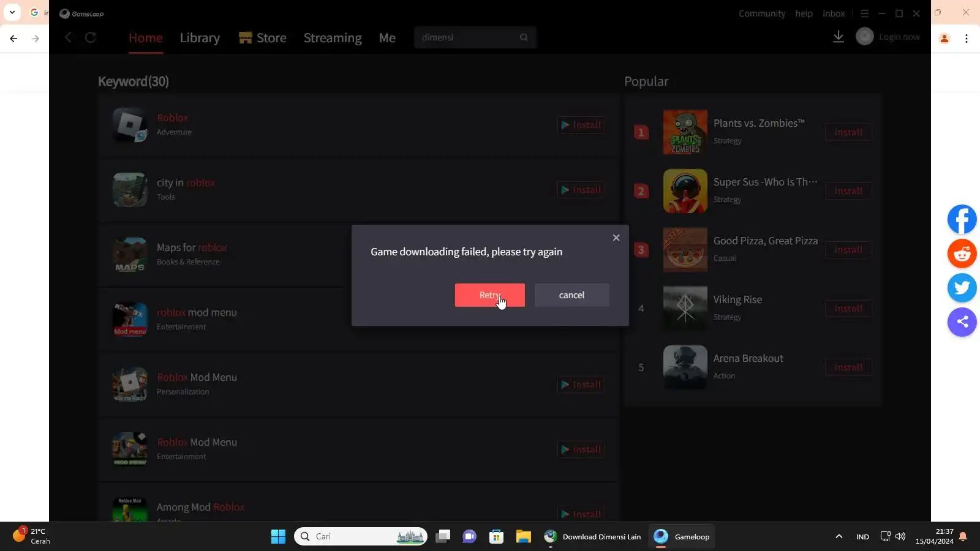Open the Home tab

coord(146,38)
